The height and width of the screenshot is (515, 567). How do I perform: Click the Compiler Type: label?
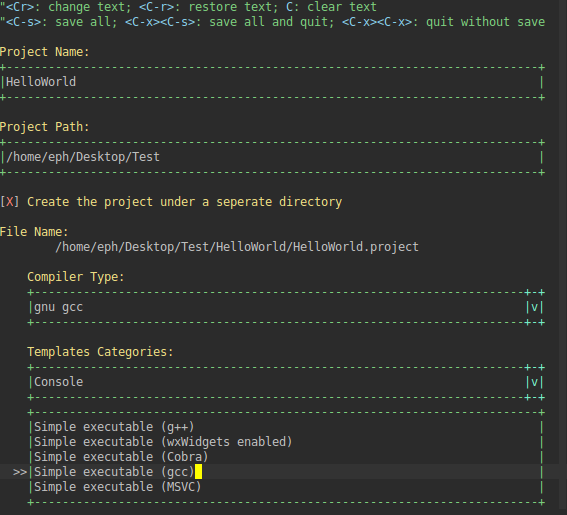tap(76, 277)
